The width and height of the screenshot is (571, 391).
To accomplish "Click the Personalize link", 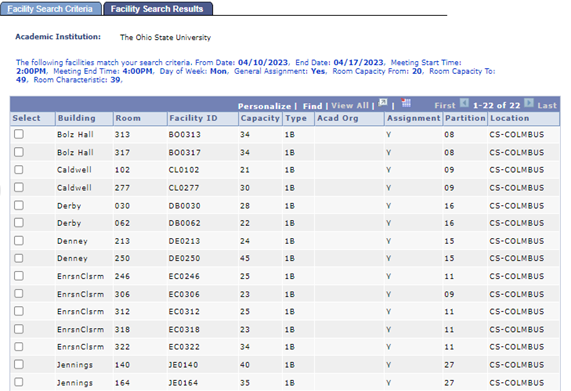I will (264, 106).
